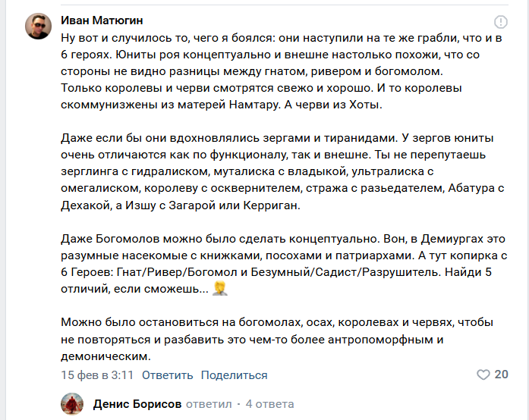
Task: Click Ответить to reply to comment
Action: pos(167,375)
